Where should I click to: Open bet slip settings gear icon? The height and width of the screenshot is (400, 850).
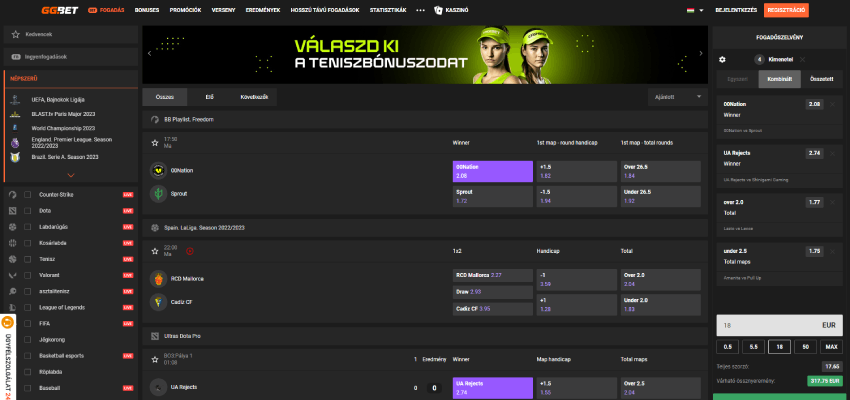(723, 59)
